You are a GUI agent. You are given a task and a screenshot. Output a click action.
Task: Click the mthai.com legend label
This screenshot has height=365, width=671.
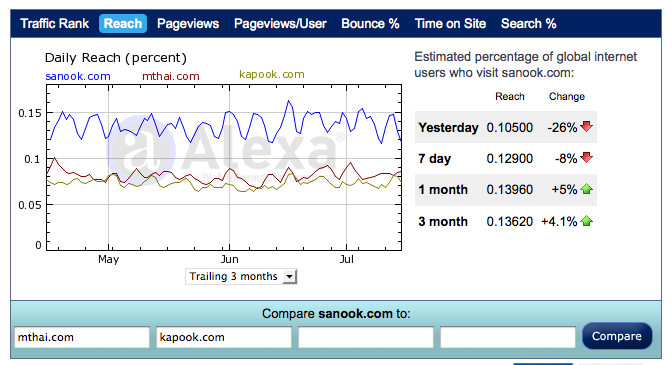171,76
